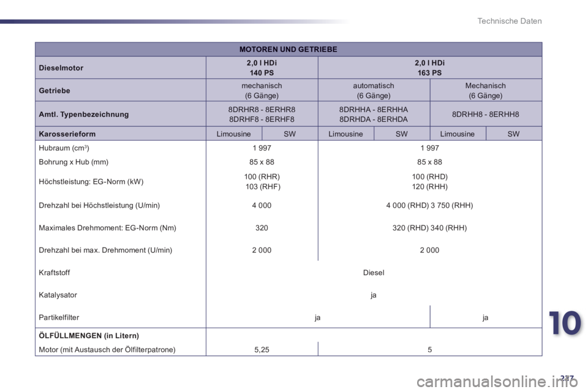Click the '1 997' value in the 140 PS column

262,148
